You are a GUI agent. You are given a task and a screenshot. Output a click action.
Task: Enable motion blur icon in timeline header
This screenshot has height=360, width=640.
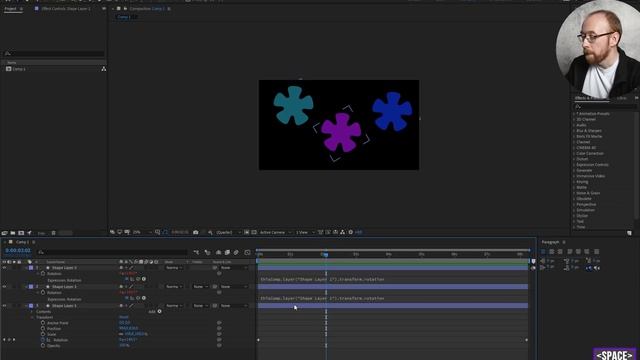(236, 253)
